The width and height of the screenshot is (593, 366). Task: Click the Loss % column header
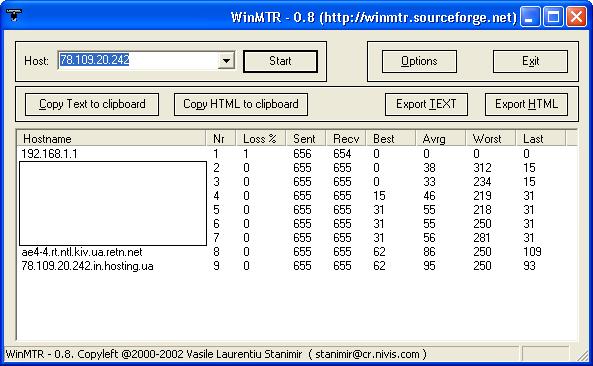(261, 139)
